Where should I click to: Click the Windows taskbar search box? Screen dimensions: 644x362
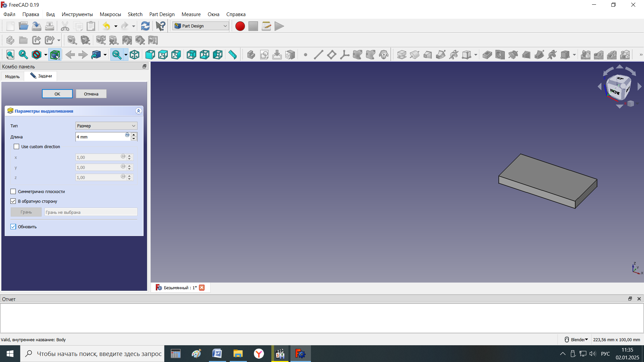point(93,354)
